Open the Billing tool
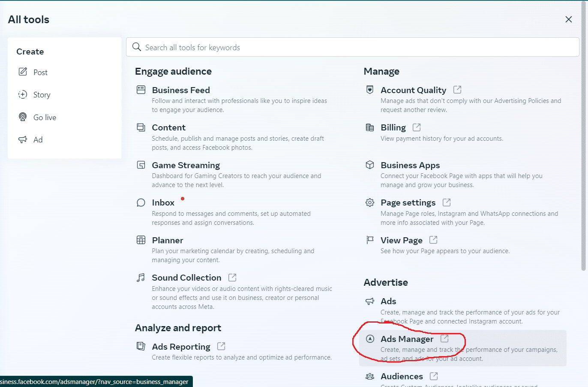 [x=393, y=127]
